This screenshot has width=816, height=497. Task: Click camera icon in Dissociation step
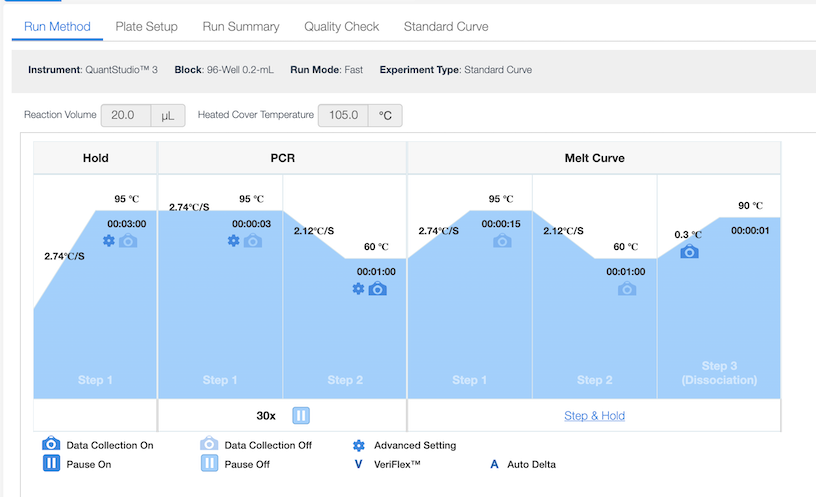coord(690,252)
